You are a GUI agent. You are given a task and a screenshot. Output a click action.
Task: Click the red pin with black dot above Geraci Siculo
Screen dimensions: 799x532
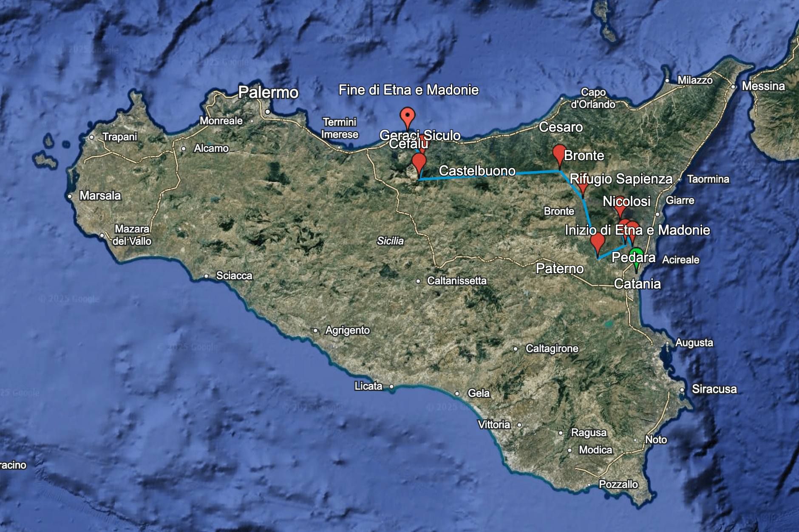407,116
